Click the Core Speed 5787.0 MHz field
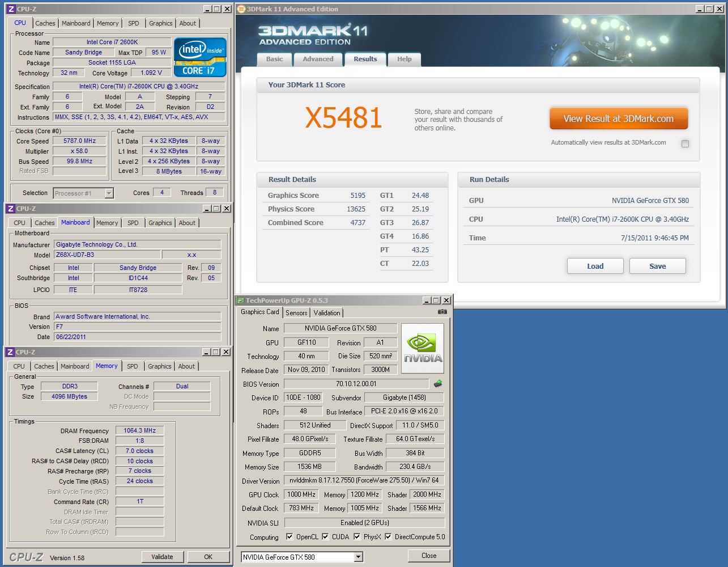The image size is (728, 567). click(x=79, y=141)
